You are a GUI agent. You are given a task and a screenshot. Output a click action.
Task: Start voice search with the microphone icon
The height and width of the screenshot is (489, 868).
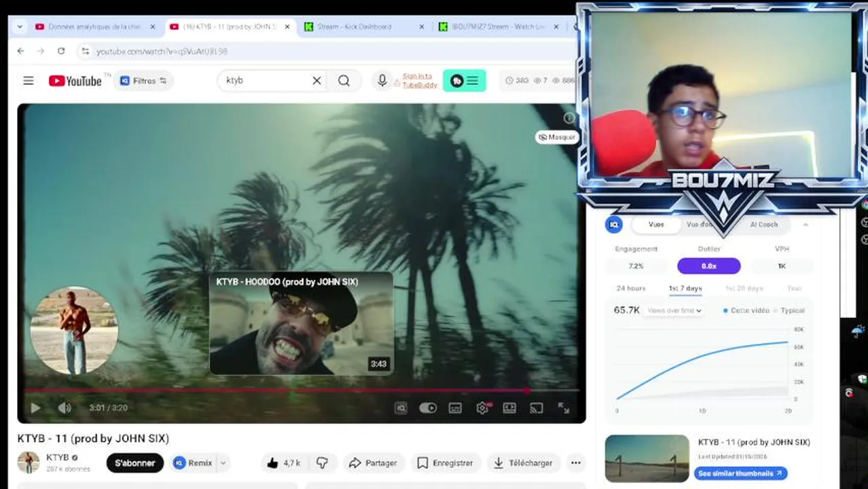(382, 81)
